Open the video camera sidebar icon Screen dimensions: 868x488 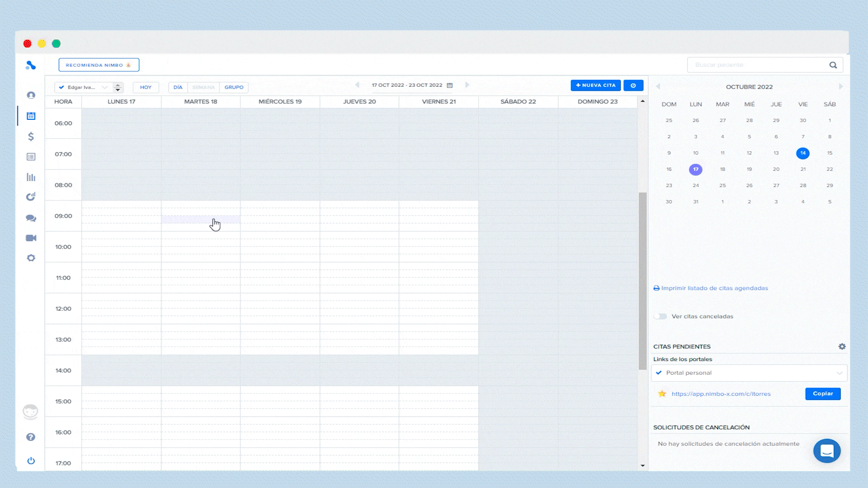click(x=31, y=238)
